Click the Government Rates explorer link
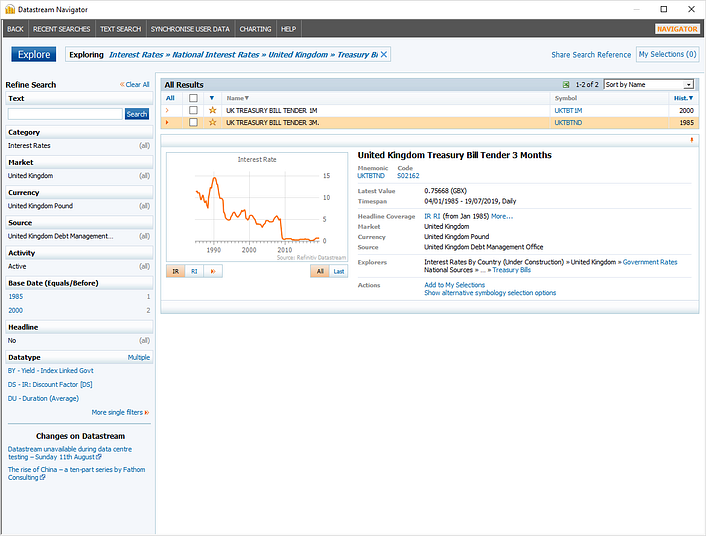This screenshot has width=706, height=536. pyautogui.click(x=650, y=262)
